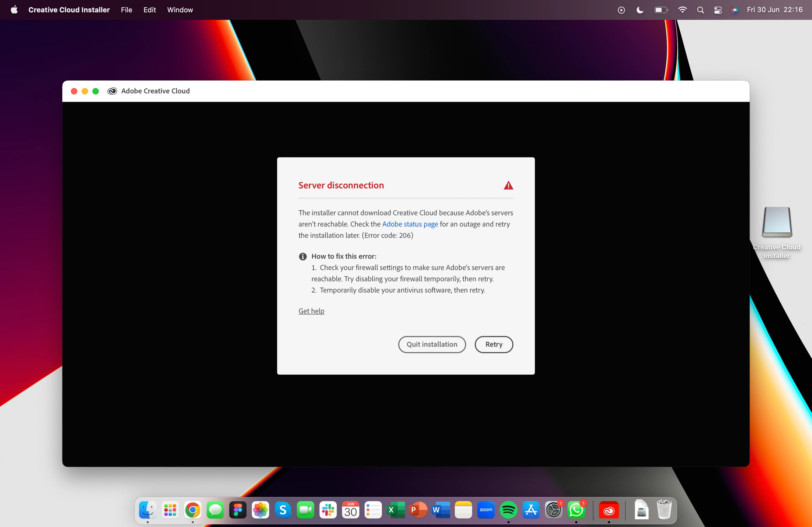
Task: Click Creative Cloud icon in the Dock
Action: tap(609, 510)
